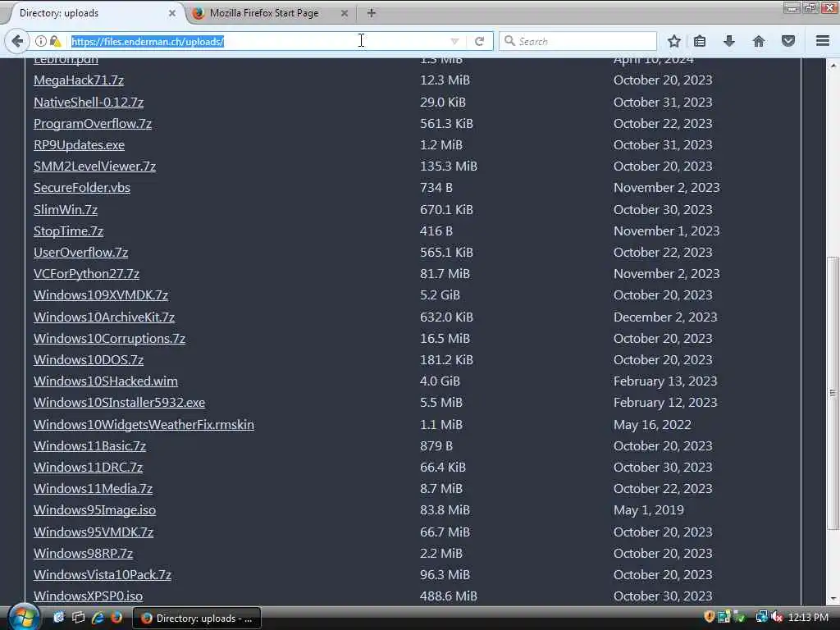Download Windows10Corruptions.7z
The width and height of the screenshot is (840, 630).
click(x=109, y=339)
